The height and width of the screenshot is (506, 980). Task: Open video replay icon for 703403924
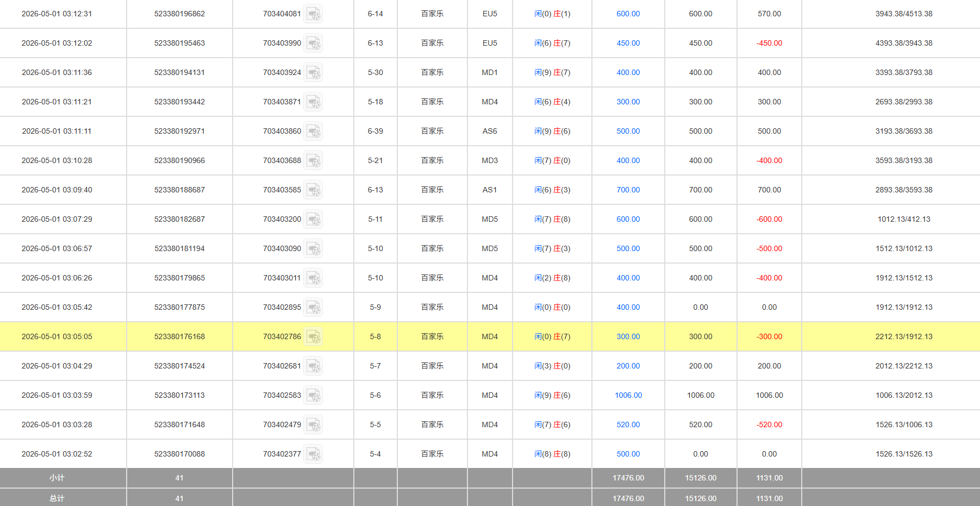[x=313, y=72]
